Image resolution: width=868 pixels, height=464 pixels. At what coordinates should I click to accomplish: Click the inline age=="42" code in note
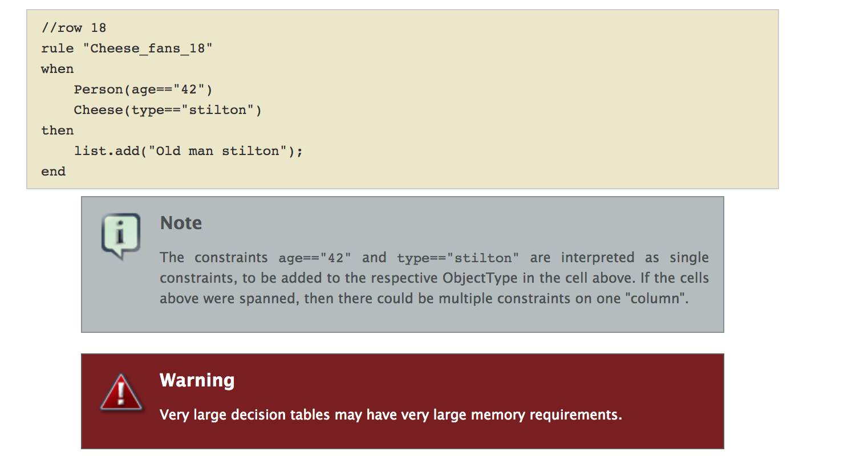[315, 258]
